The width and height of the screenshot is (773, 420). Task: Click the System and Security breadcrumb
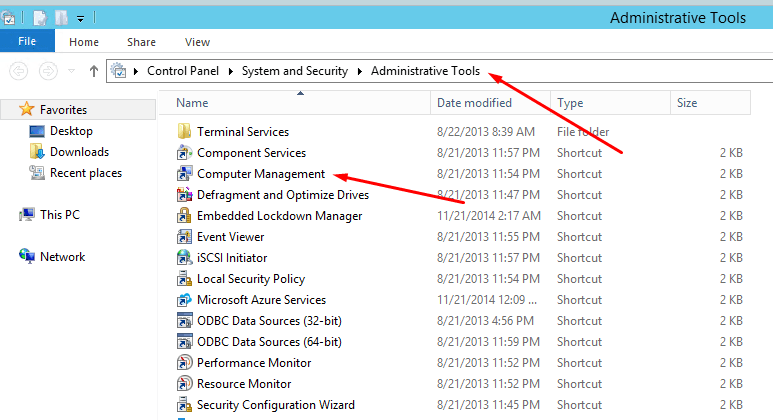(x=295, y=71)
